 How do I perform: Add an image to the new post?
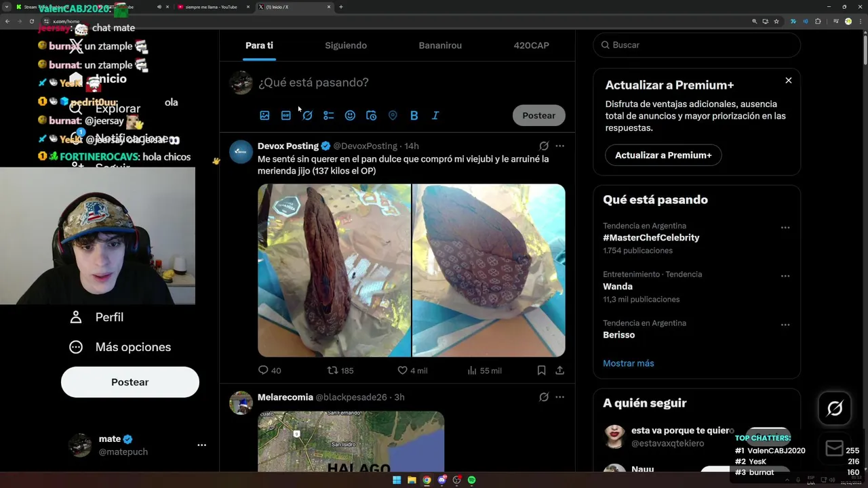point(264,115)
